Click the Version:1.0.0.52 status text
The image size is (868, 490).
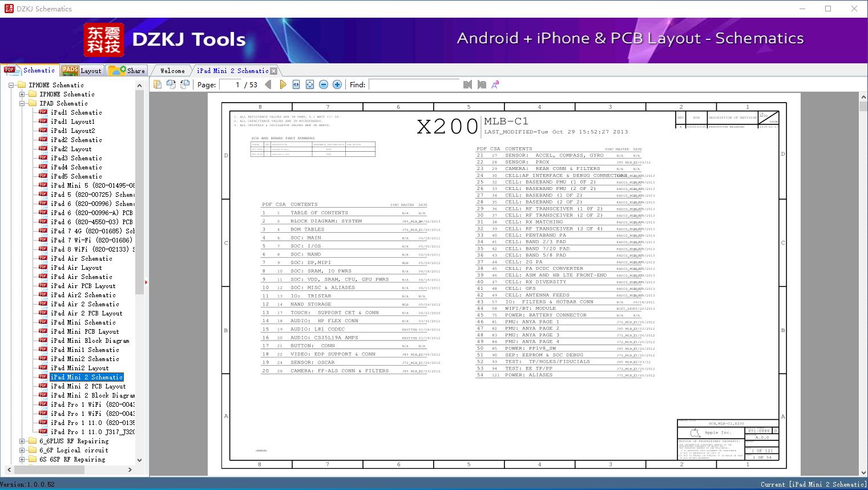tap(28, 484)
